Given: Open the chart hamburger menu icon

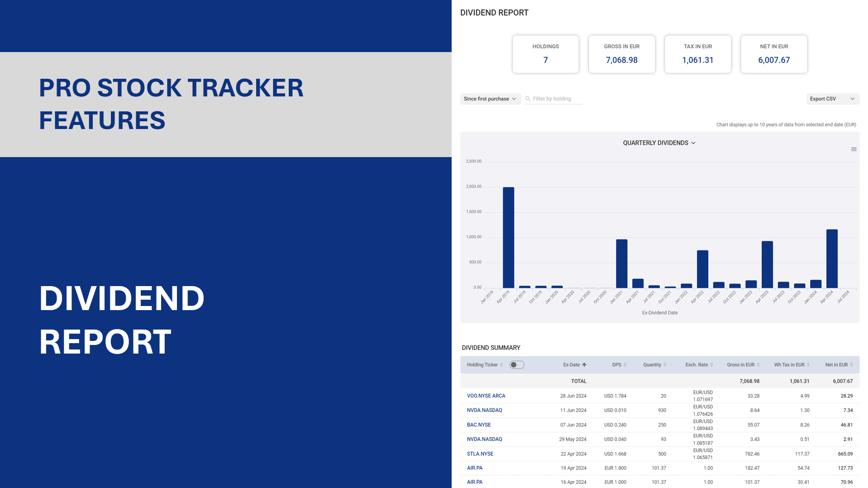Looking at the screenshot, I should coord(854,149).
